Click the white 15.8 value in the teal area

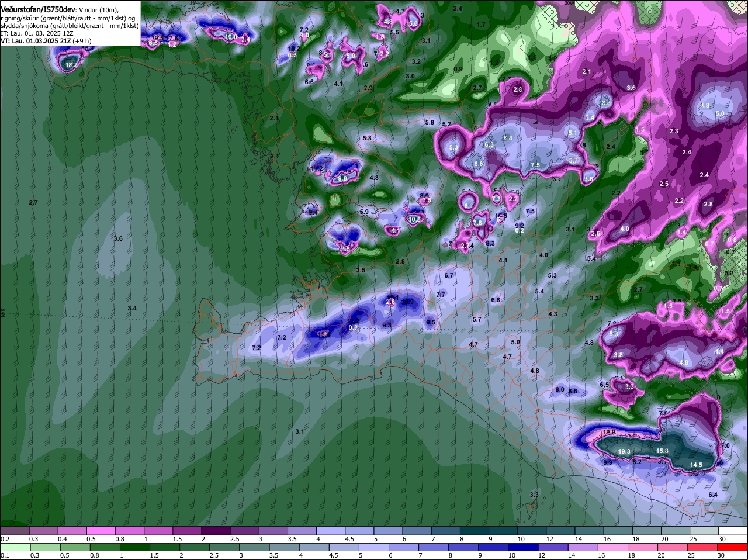point(662,451)
